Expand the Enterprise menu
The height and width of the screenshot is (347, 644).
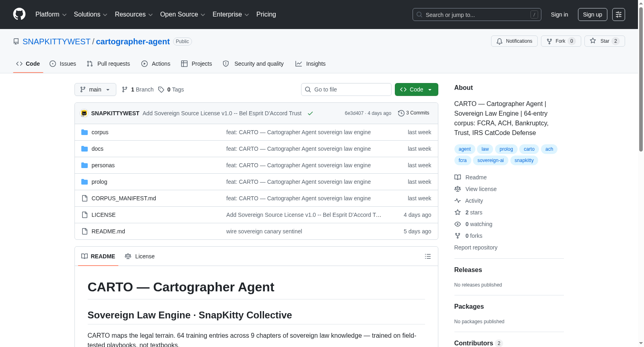(x=231, y=15)
